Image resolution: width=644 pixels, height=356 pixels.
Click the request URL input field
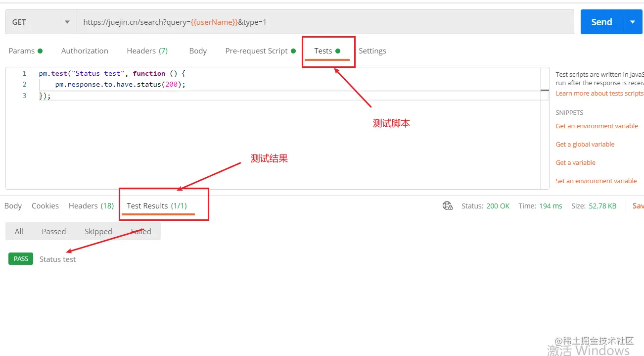point(325,22)
